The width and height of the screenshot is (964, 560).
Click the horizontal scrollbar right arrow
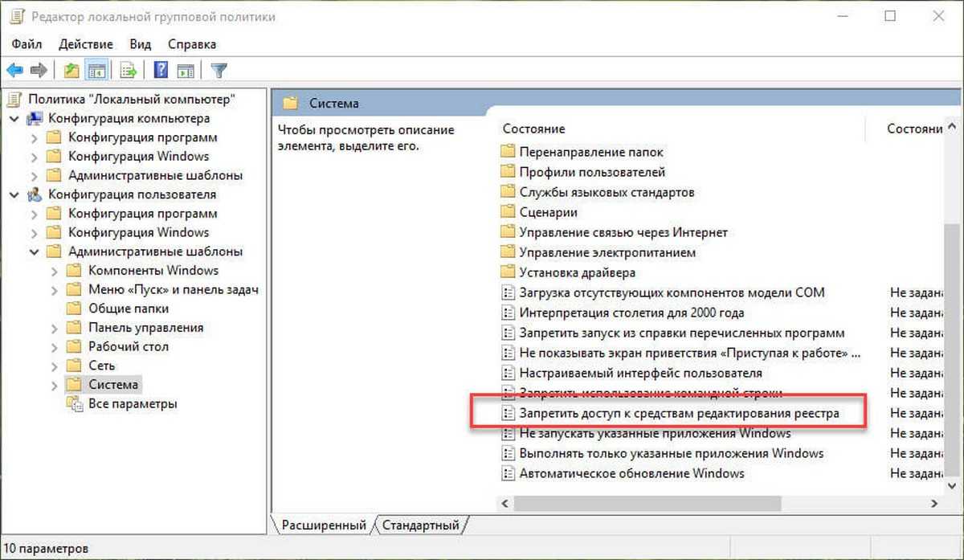pyautogui.click(x=934, y=504)
